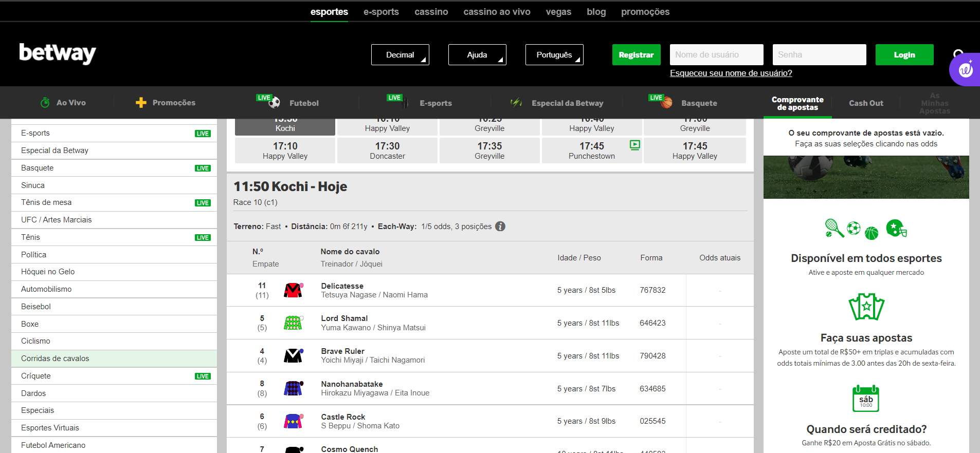Open the Português language dropdown
The width and height of the screenshot is (980, 453).
[554, 55]
